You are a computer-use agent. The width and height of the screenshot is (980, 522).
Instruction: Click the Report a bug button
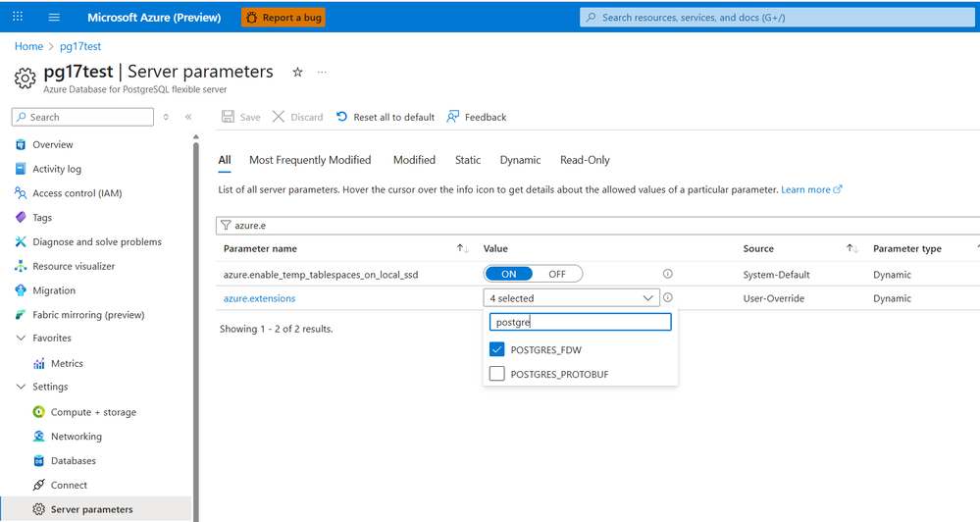[284, 18]
